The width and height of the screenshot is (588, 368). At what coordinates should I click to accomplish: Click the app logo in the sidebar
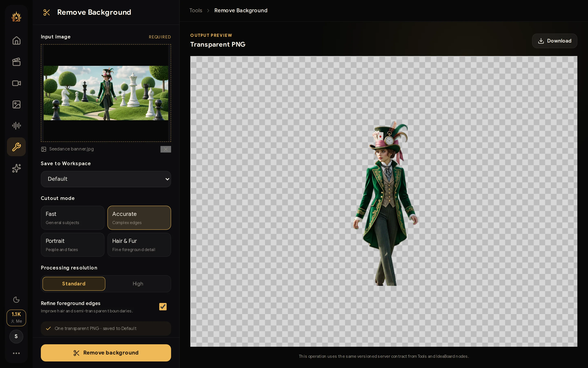pyautogui.click(x=16, y=17)
